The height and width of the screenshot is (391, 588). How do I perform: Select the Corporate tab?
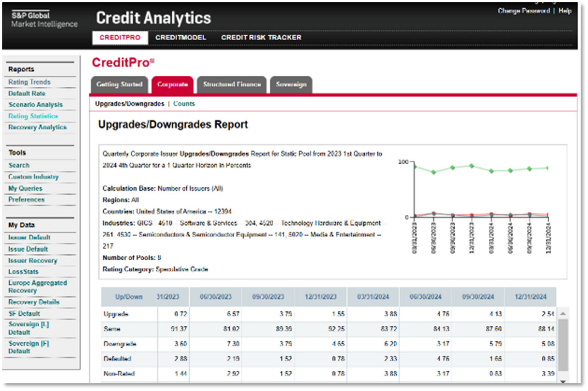(x=172, y=84)
